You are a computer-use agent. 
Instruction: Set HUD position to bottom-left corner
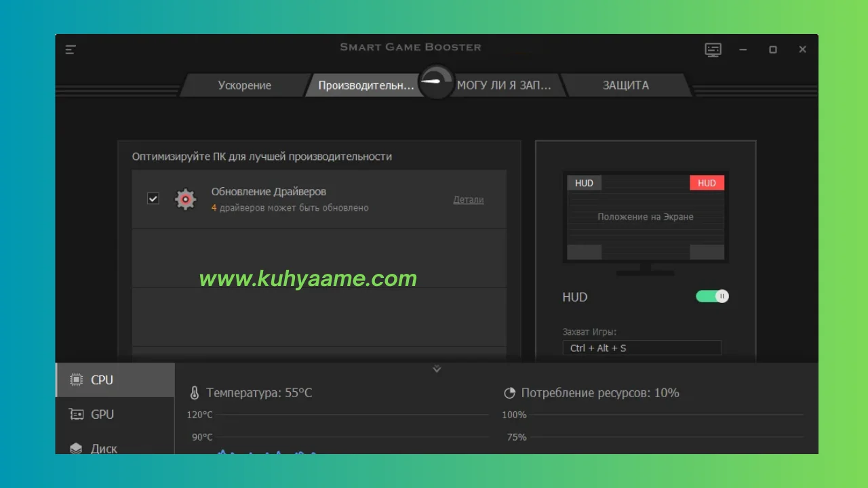point(584,252)
